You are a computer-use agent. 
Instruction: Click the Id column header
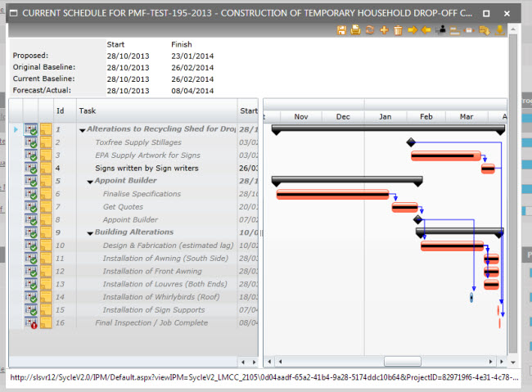pos(60,110)
